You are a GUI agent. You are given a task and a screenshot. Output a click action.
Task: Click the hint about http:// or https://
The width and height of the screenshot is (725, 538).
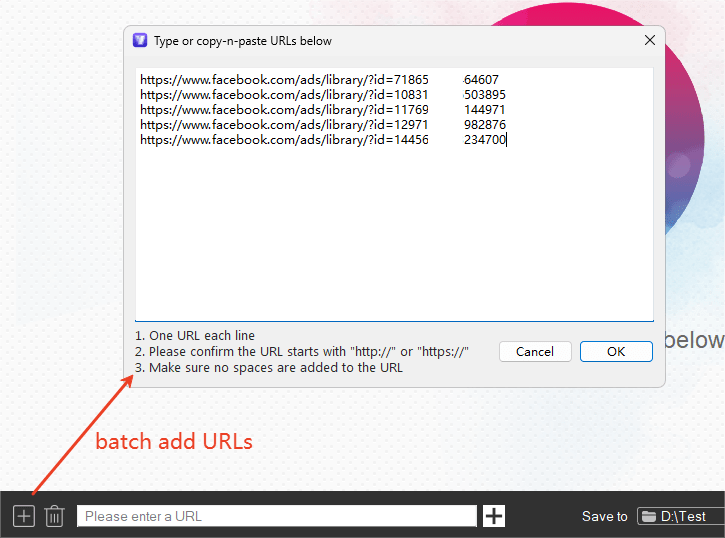tap(301, 352)
